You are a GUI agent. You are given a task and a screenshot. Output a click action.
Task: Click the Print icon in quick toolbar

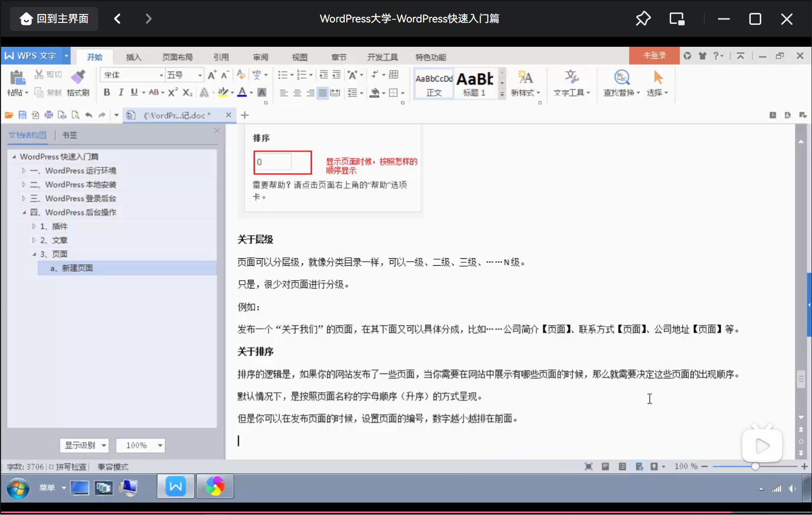[49, 115]
